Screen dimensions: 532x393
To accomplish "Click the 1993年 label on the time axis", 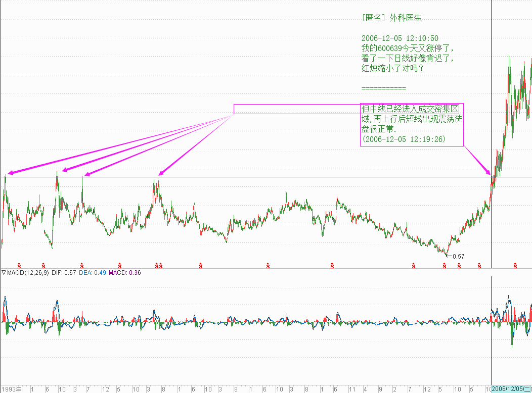I will pos(11,389).
